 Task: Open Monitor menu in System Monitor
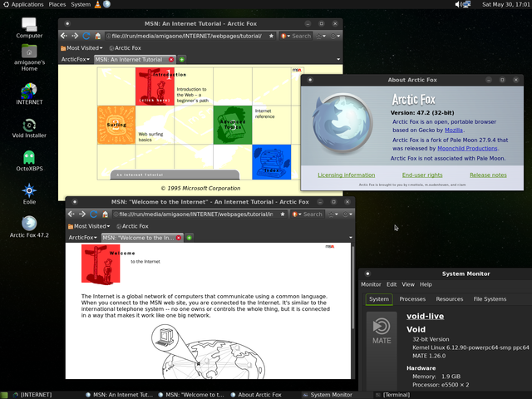click(x=371, y=284)
